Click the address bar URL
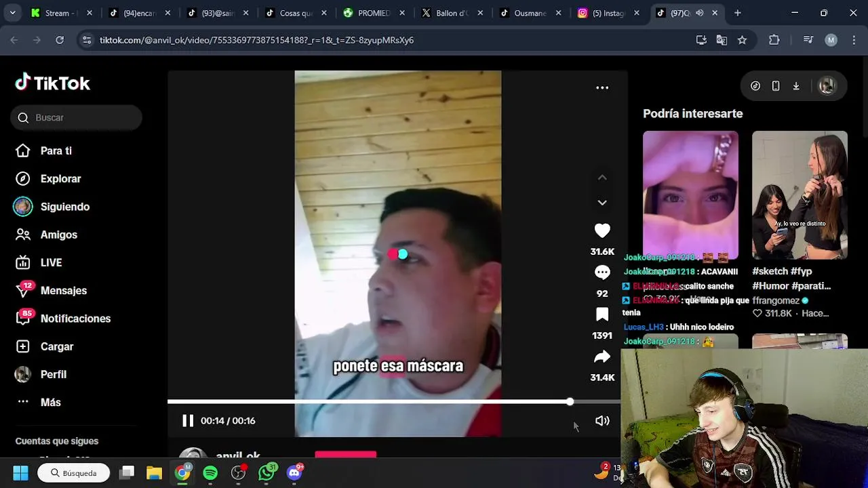868x488 pixels. (x=257, y=40)
